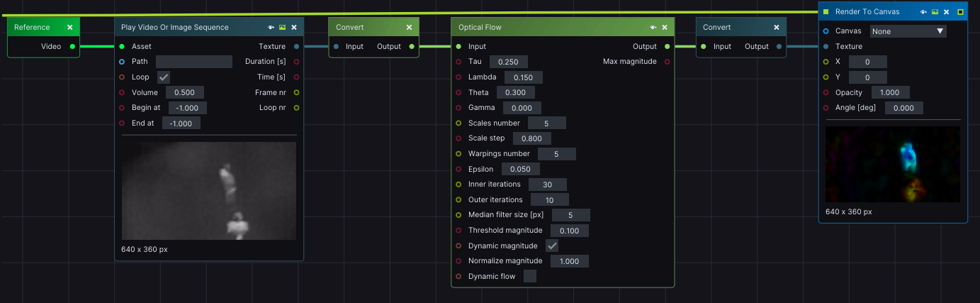Open the Canvas dropdown set to None
The height and width of the screenshot is (303, 980).
coord(908,31)
